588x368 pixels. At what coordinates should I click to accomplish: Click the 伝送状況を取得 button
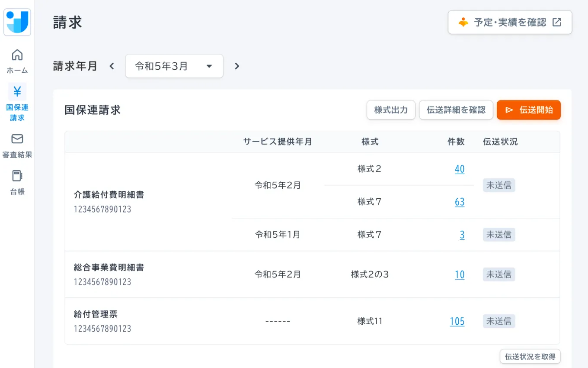pos(530,356)
